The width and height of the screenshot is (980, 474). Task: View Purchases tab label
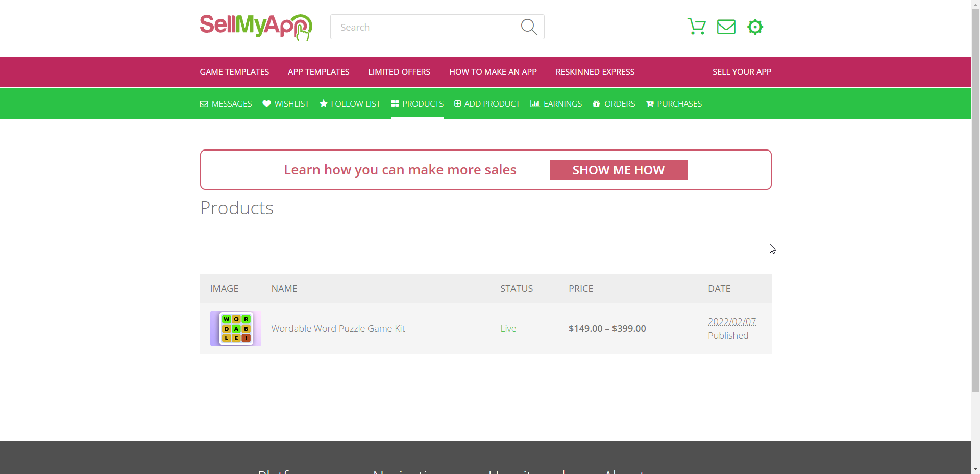coord(679,104)
